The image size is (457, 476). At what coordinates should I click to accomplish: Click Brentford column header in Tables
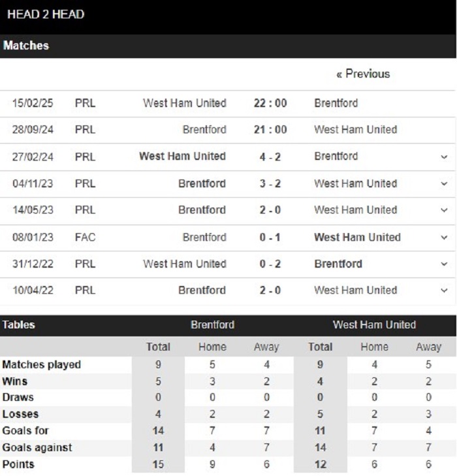212,325
